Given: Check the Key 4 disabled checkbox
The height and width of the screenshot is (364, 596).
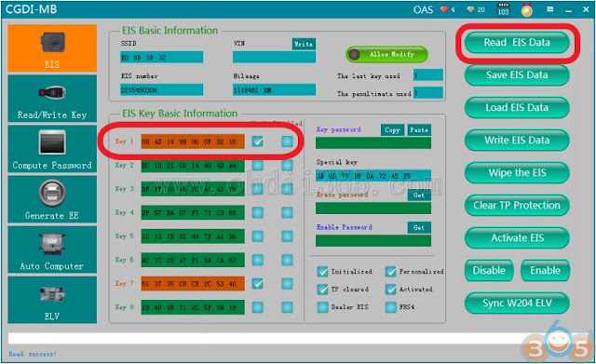Looking at the screenshot, I should coord(288,212).
